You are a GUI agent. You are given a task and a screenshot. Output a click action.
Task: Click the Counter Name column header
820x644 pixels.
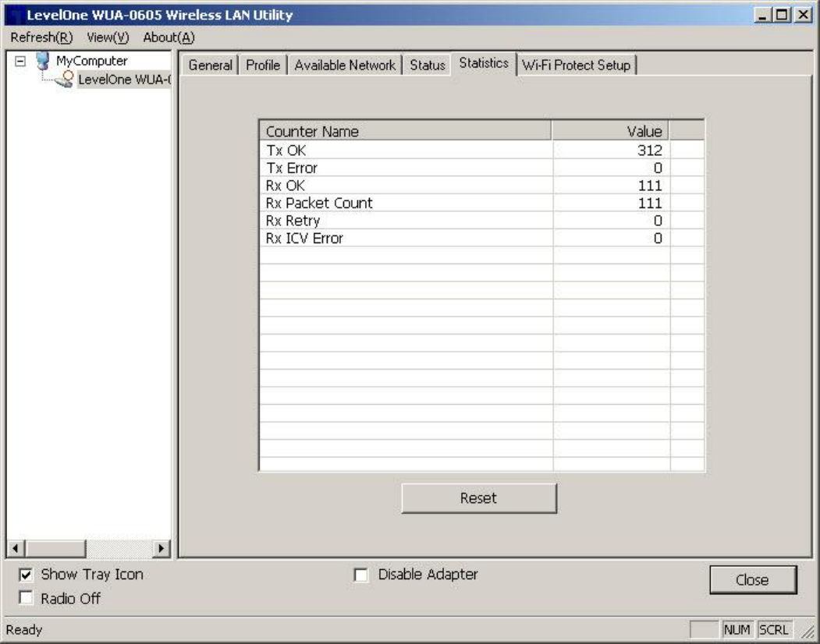(x=405, y=131)
